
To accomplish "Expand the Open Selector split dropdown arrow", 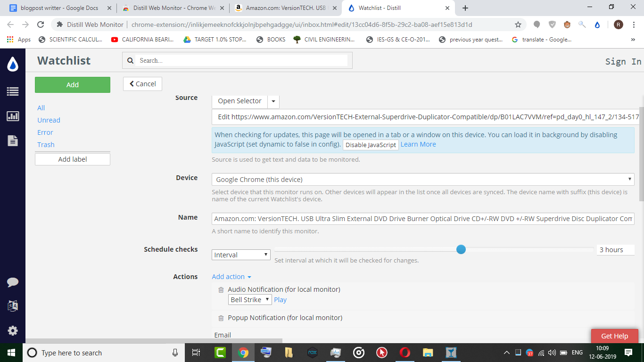I will click(273, 101).
